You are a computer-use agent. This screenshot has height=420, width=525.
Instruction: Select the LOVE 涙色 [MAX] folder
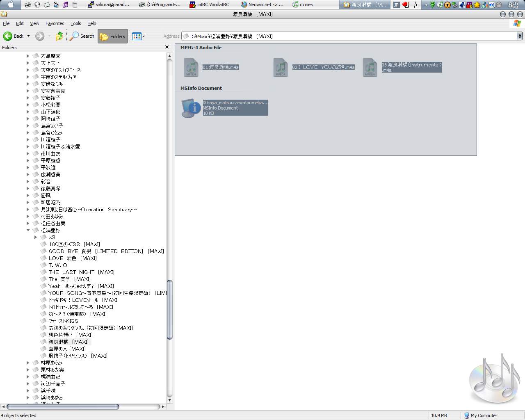(73, 258)
